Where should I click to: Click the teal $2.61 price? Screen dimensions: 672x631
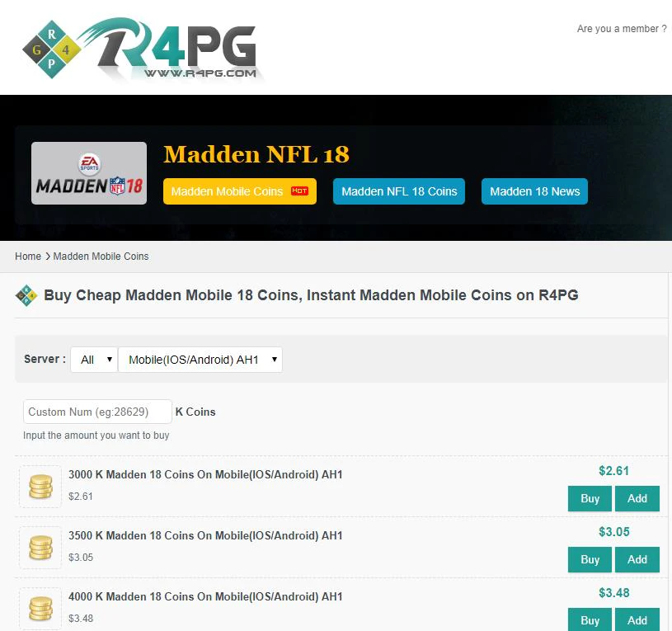point(613,471)
